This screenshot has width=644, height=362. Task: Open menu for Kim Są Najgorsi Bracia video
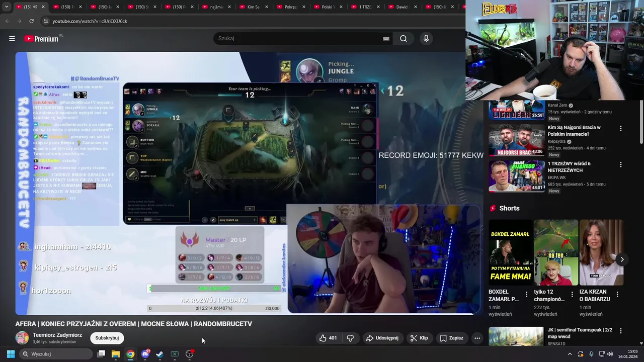point(621,129)
